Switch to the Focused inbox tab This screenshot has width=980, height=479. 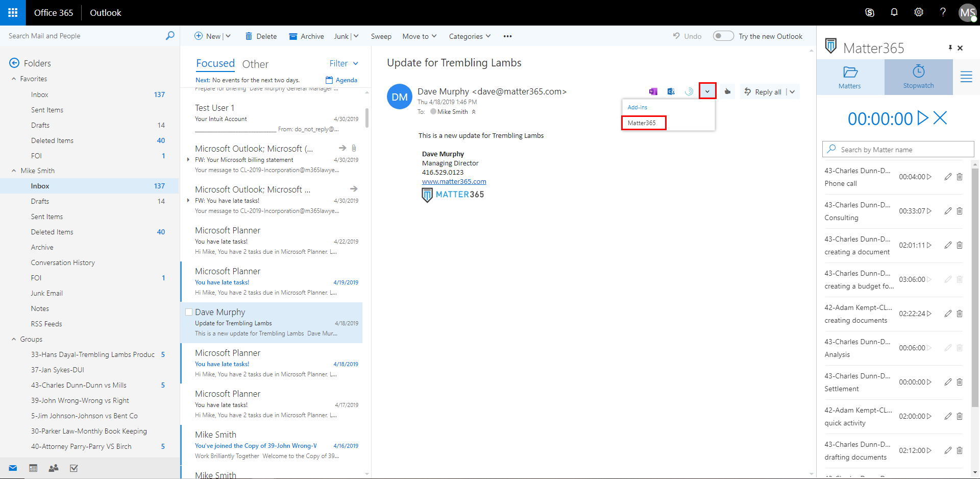[215, 63]
